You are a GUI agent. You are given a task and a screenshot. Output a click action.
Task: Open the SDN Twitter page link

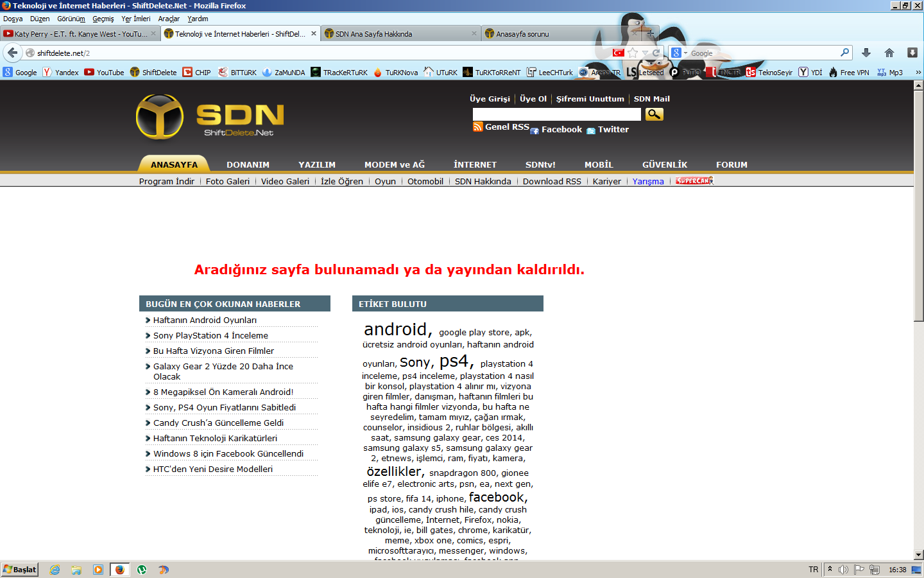607,130
